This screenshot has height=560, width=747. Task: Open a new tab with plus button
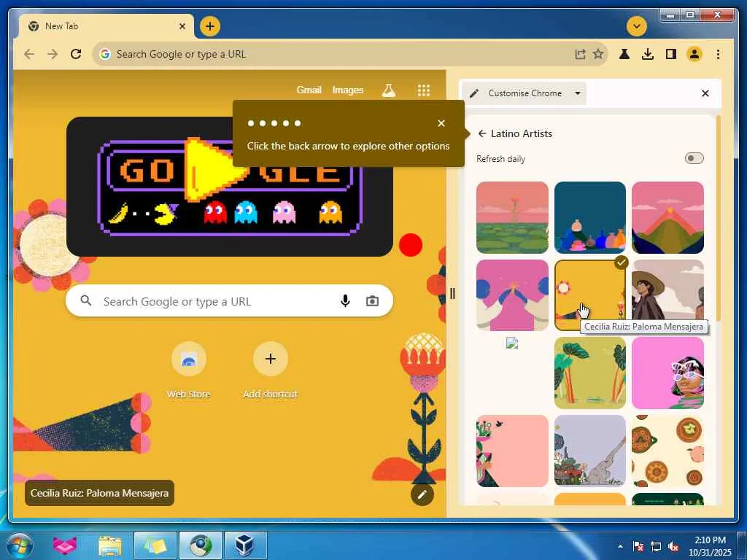click(x=210, y=26)
